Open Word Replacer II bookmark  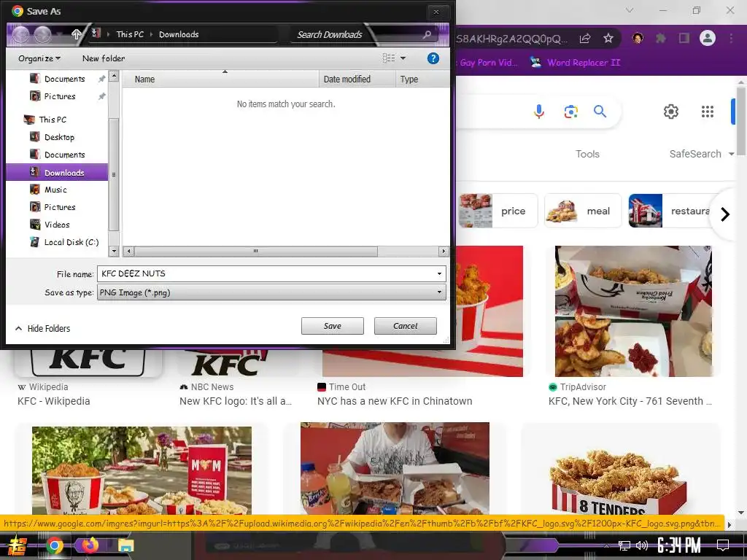[x=576, y=63]
